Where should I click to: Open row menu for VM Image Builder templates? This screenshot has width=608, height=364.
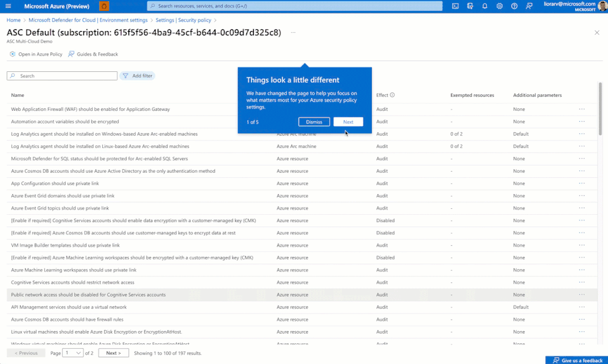pyautogui.click(x=582, y=245)
